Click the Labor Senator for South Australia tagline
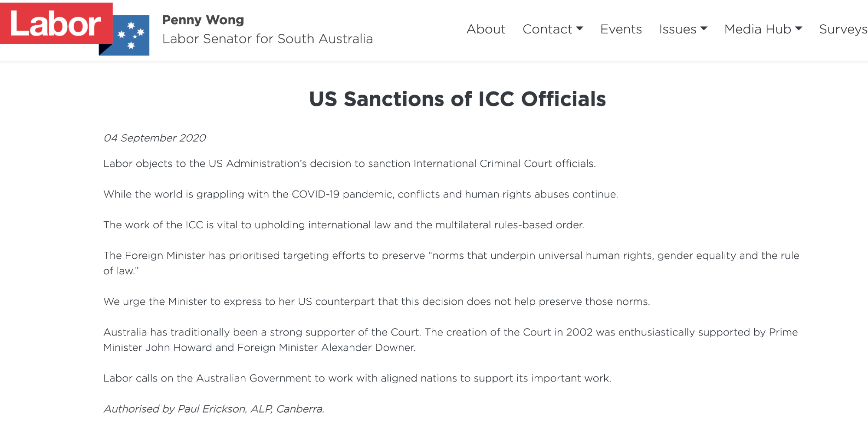Image resolution: width=868 pixels, height=428 pixels. (x=267, y=39)
